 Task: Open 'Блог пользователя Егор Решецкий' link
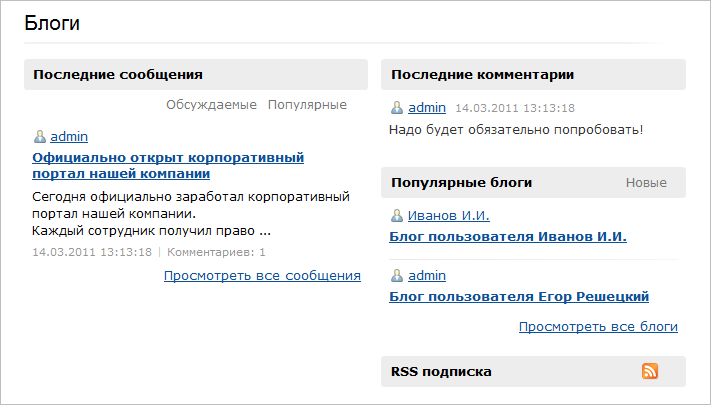coord(518,297)
